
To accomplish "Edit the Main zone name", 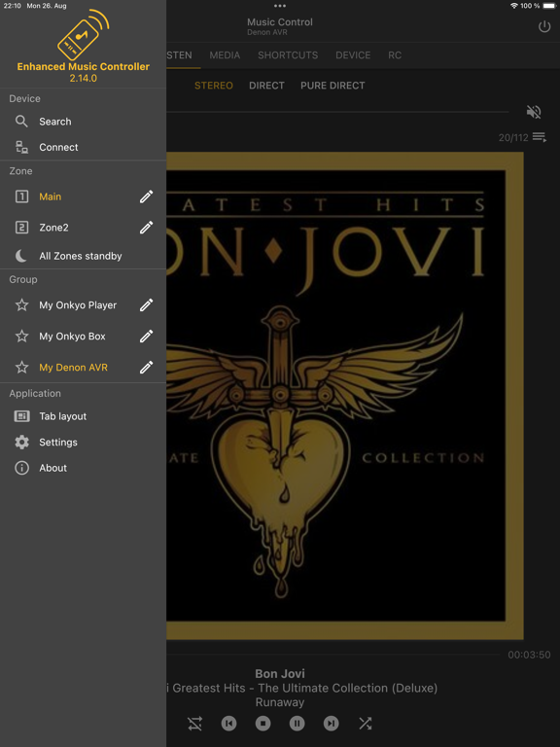I will point(146,196).
